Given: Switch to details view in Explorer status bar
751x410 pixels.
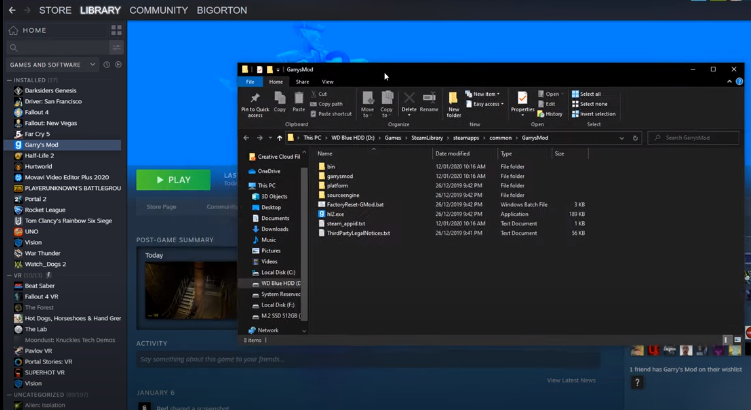Looking at the screenshot, I should (726, 340).
